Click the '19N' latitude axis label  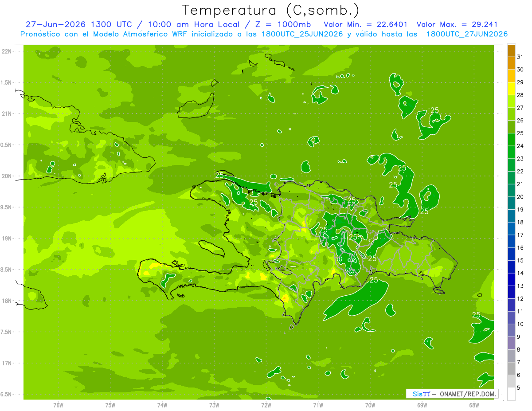point(6,239)
